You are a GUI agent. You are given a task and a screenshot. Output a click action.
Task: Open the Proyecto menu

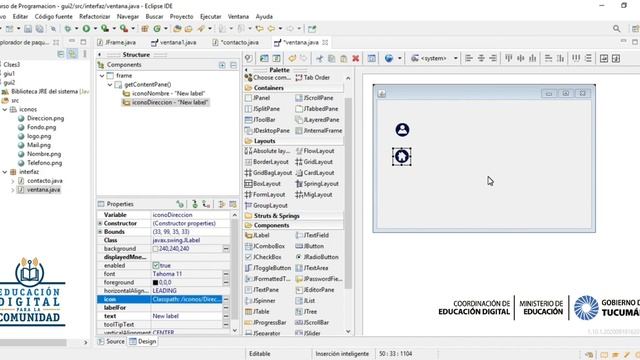coord(182,16)
